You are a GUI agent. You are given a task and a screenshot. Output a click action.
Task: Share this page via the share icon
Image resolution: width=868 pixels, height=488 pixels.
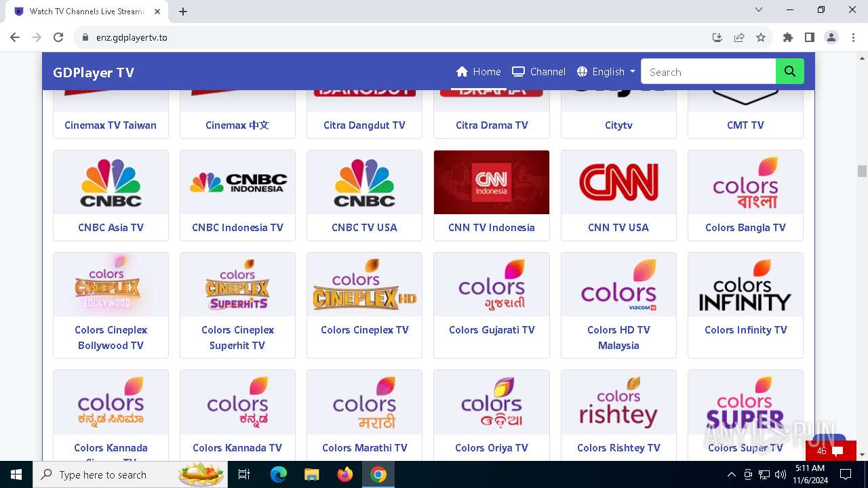(739, 37)
